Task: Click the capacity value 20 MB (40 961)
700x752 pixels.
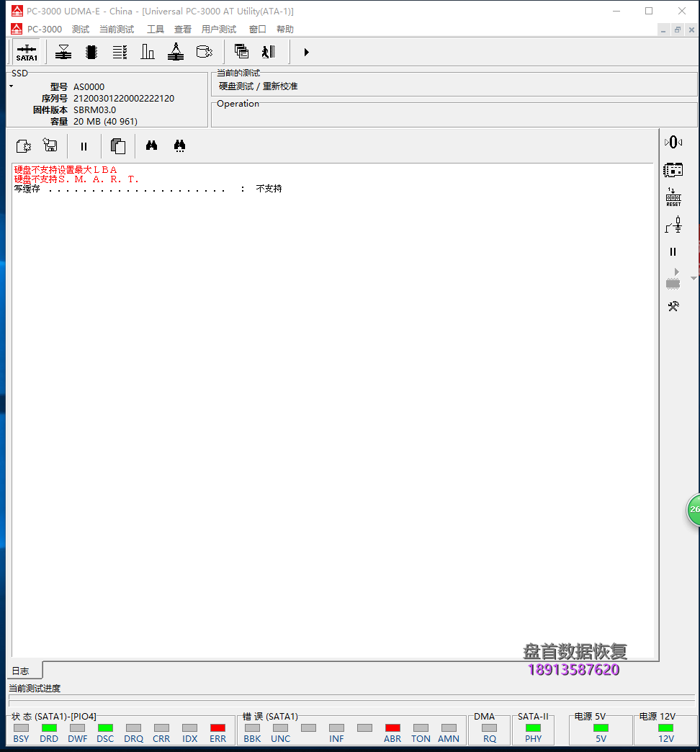Action: coord(105,121)
